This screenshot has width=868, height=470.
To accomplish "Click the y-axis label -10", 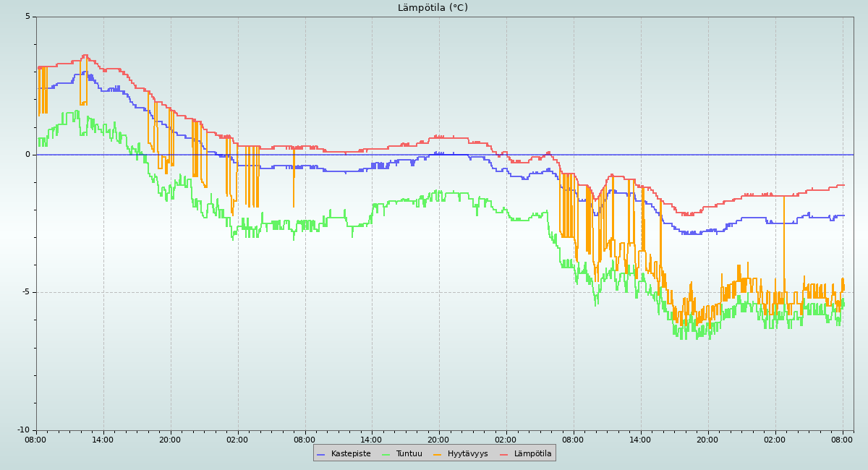I will tap(24, 430).
